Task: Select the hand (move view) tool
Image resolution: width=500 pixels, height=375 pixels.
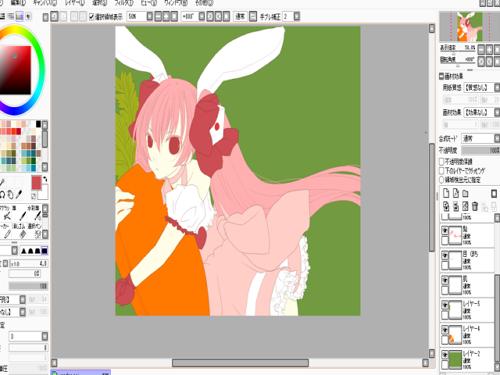Action: coord(10,194)
